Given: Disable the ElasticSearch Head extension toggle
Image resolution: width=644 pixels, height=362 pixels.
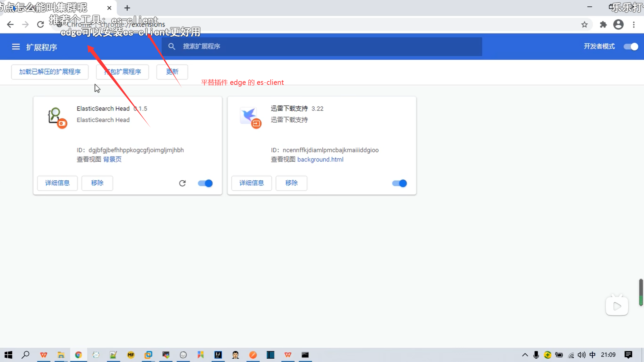Looking at the screenshot, I should click(205, 183).
